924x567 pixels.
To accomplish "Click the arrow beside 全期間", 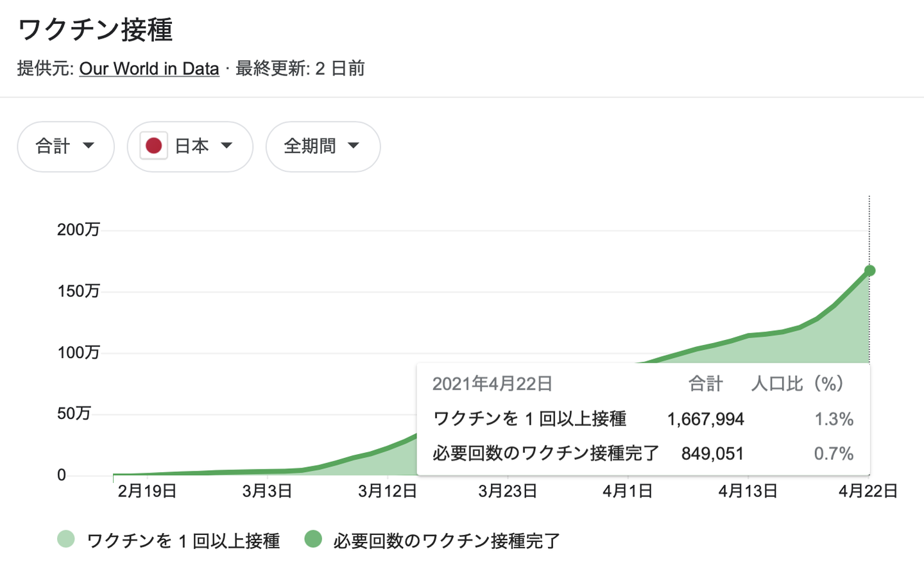I will [x=354, y=146].
